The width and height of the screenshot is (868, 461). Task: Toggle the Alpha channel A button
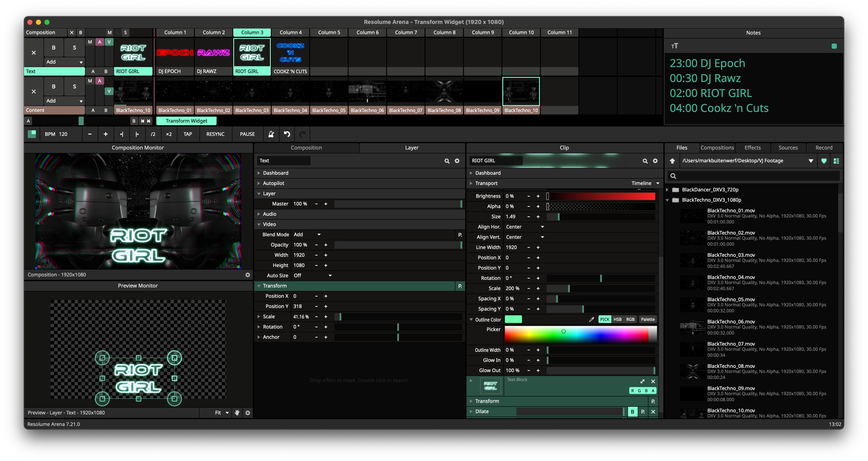[x=653, y=391]
